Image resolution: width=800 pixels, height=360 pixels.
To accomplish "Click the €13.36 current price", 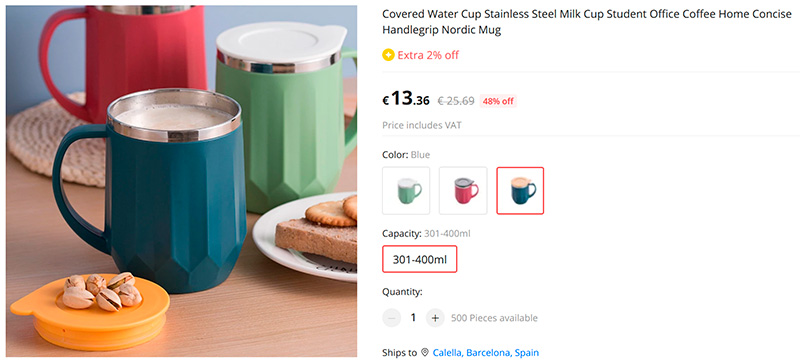I will [406, 99].
